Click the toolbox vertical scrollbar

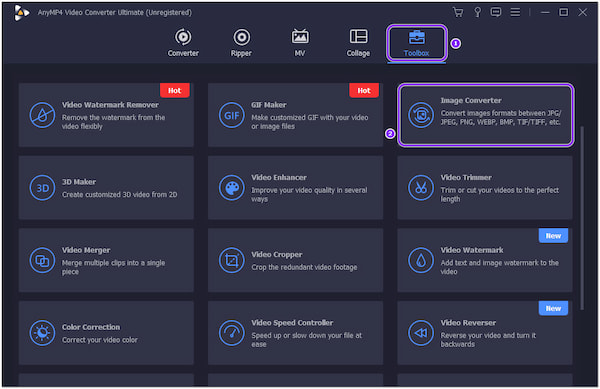tap(582, 218)
